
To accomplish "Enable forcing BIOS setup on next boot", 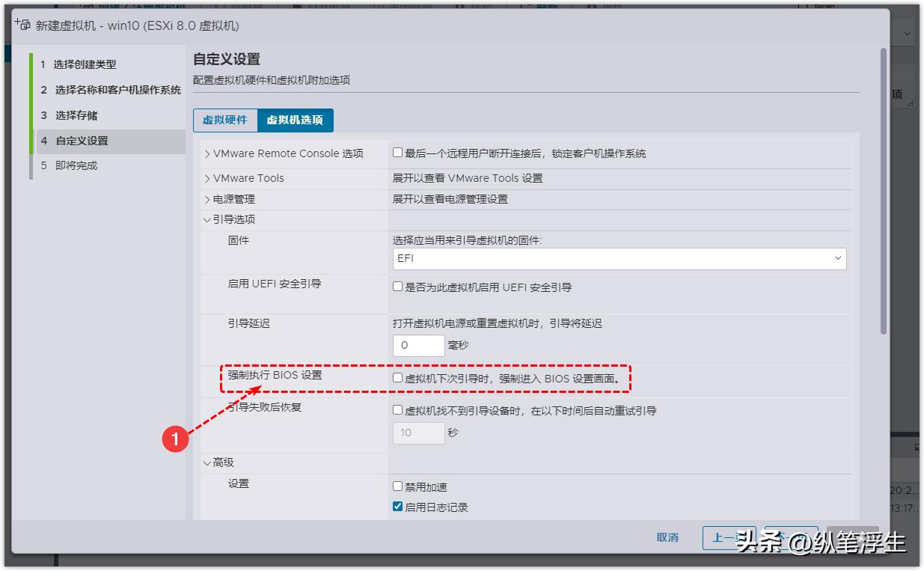I will (x=397, y=379).
